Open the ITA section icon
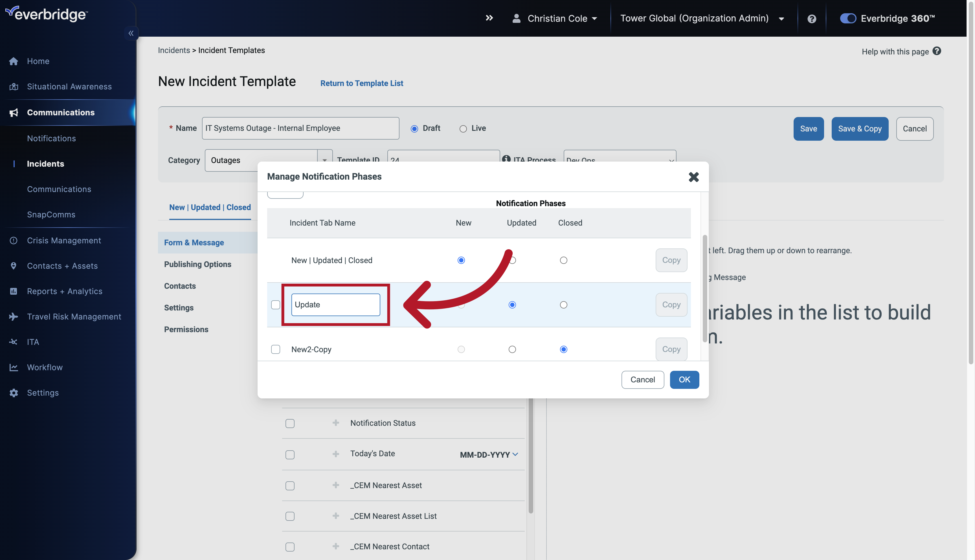975x560 pixels. [x=14, y=341]
